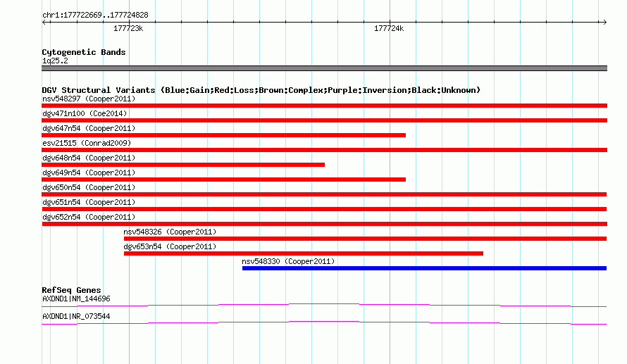The image size is (627, 364).
Task: Click the red bar for dgv652n54
Action: pyautogui.click(x=324, y=224)
